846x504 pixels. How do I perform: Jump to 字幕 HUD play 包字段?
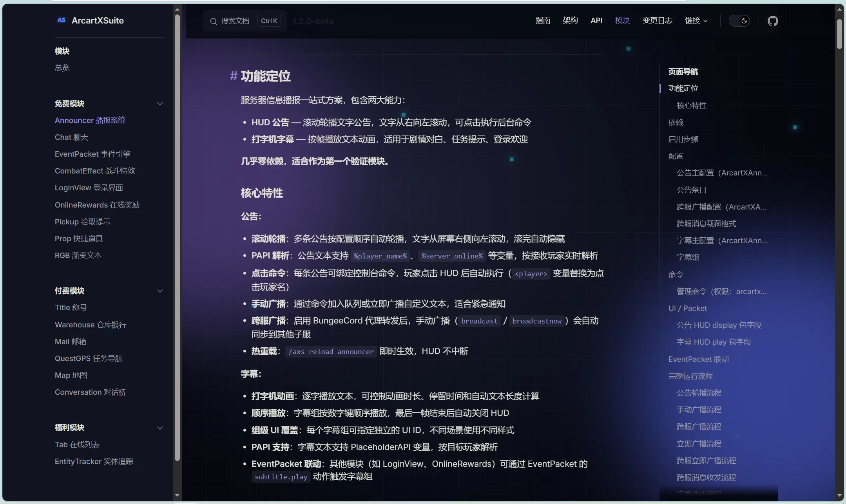point(714,342)
